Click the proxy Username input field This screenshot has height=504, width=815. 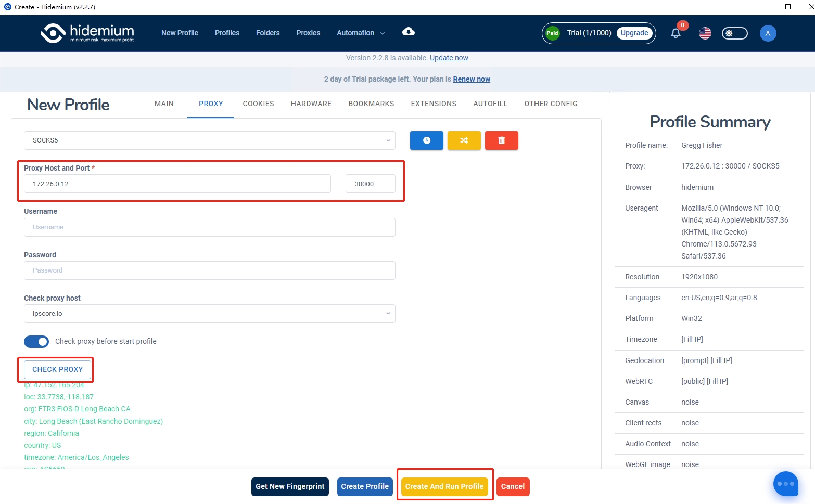point(209,227)
